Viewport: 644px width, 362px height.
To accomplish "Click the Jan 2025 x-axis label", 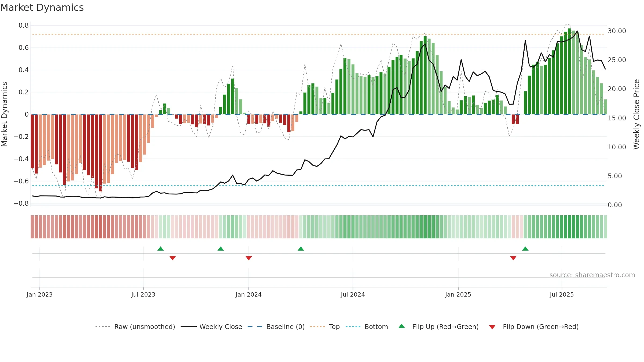I will point(458,294).
